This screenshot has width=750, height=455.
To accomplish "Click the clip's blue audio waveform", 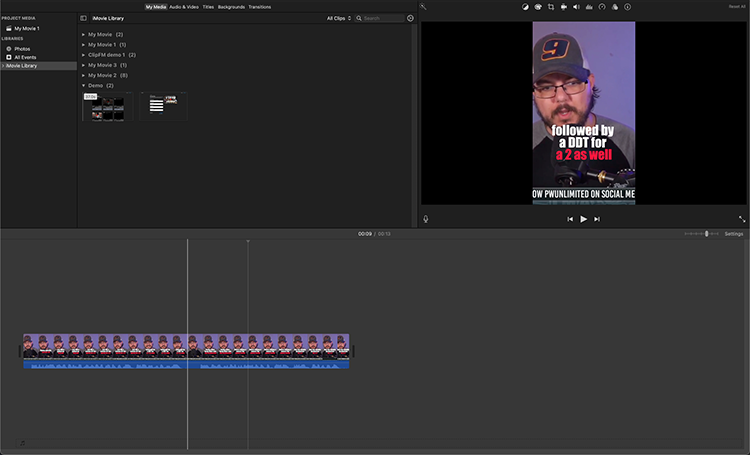I will (186, 364).
